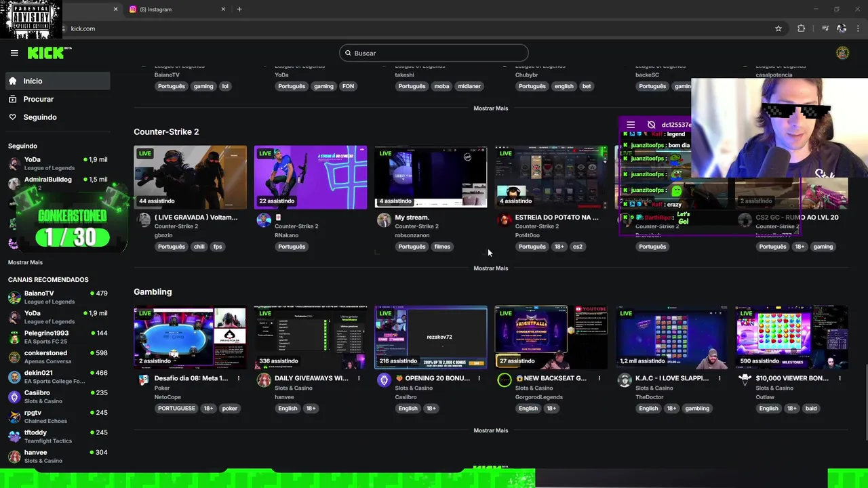
Task: Open the user profile avatar menu
Action: click(842, 53)
